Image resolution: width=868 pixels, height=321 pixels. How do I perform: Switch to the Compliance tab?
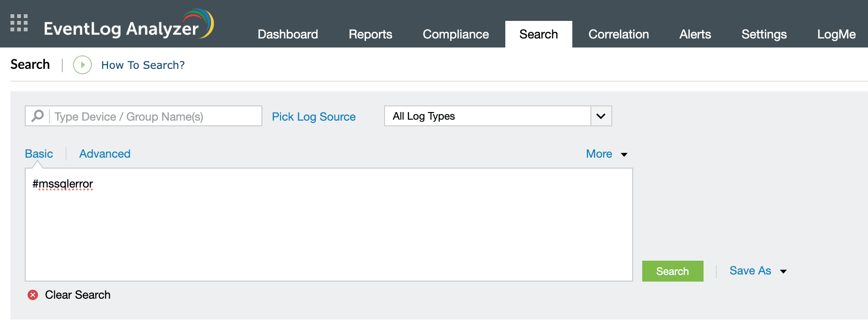click(x=455, y=34)
